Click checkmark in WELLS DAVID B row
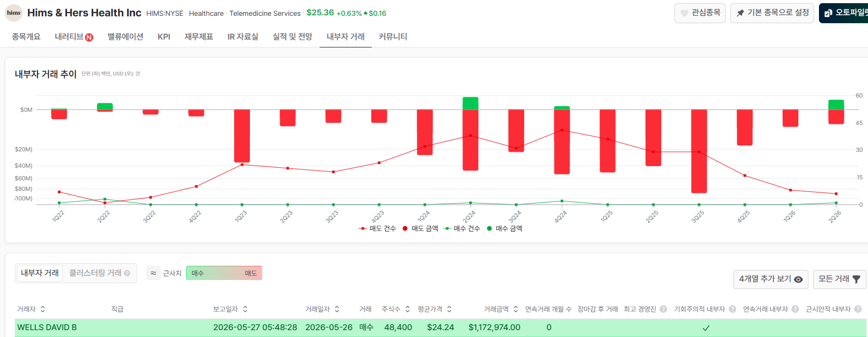The width and height of the screenshot is (868, 337). 706,328
